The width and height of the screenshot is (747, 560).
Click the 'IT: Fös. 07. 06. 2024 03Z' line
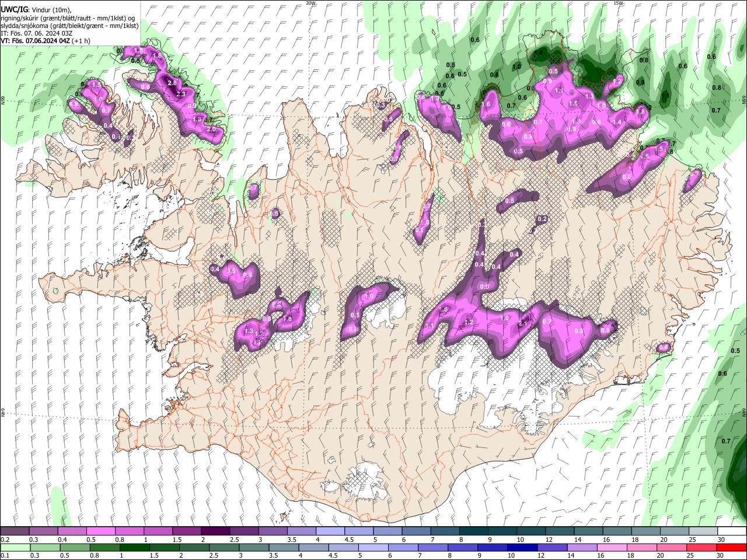[x=37, y=33]
